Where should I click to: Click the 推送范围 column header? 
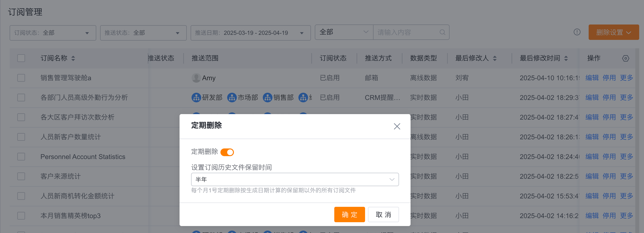[205, 58]
